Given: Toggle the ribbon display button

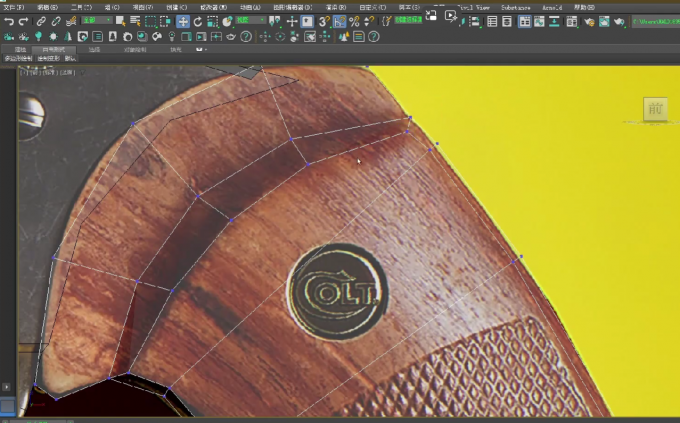Looking at the screenshot, I should [524, 21].
